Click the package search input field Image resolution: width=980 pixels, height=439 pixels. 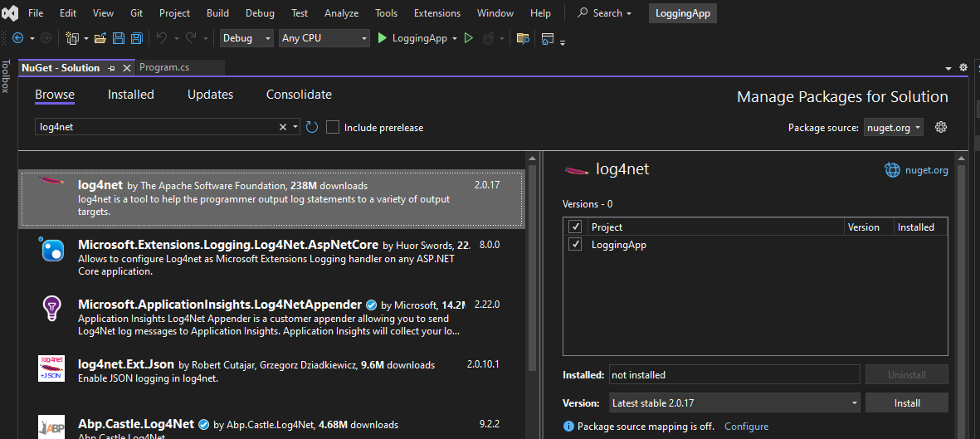point(155,127)
